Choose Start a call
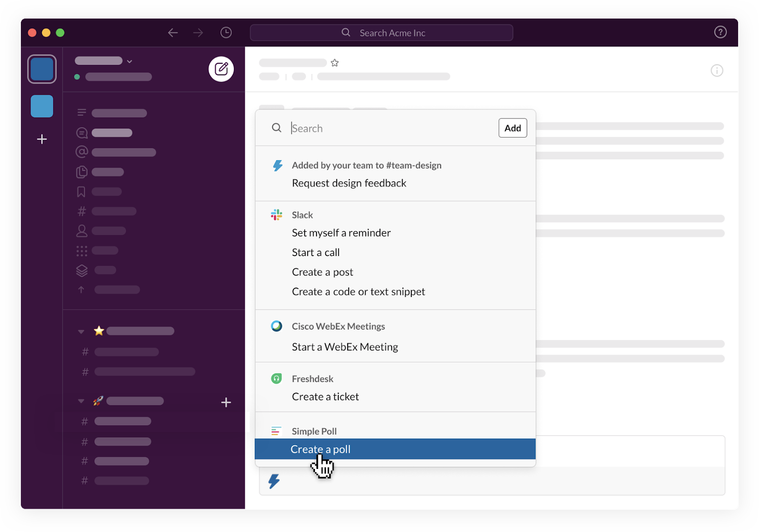The width and height of the screenshot is (759, 532). click(316, 253)
